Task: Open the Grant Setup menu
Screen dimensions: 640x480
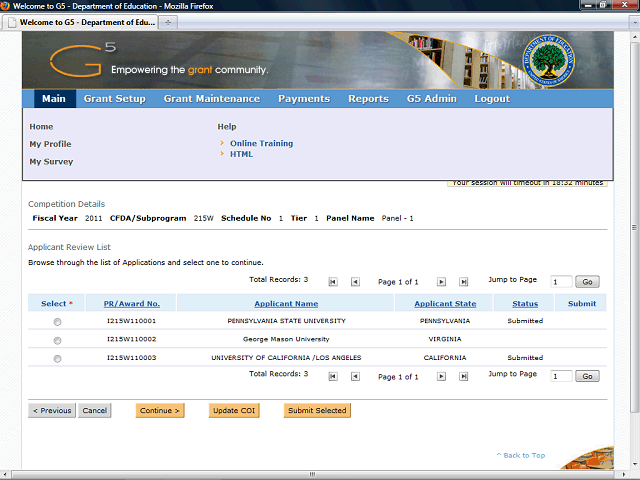Action: tap(114, 99)
